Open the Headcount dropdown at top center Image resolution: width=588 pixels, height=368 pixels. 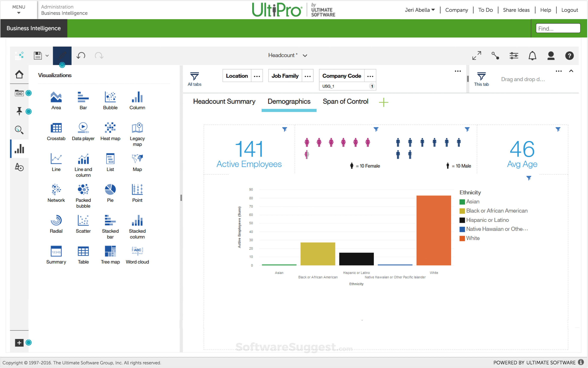[x=305, y=55]
